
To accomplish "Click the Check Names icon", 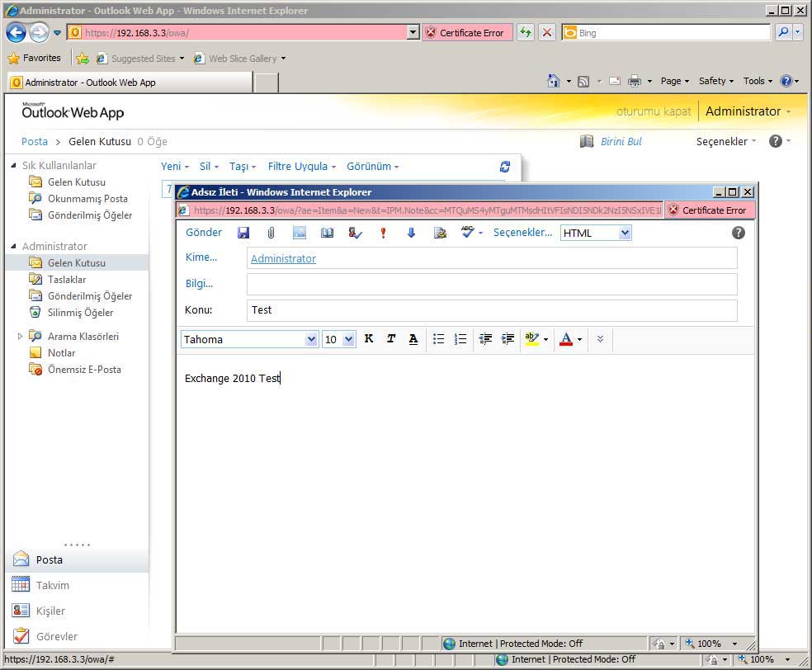I will [355, 233].
